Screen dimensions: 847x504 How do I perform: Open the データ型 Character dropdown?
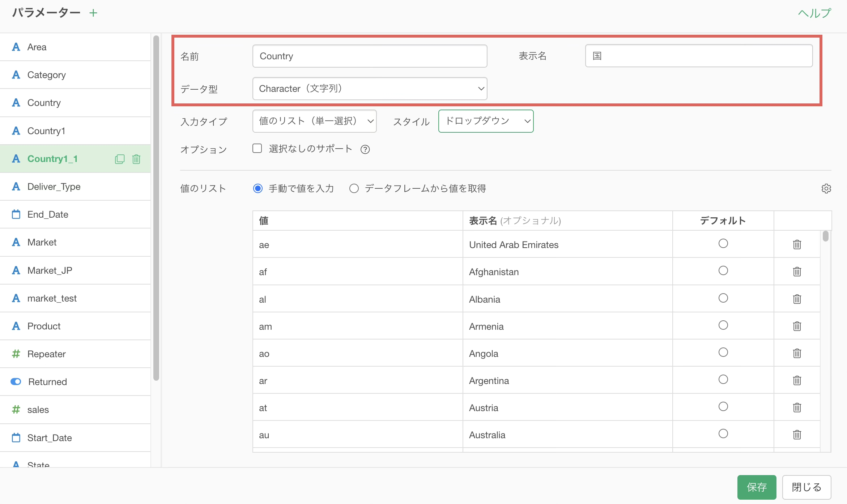coord(370,89)
